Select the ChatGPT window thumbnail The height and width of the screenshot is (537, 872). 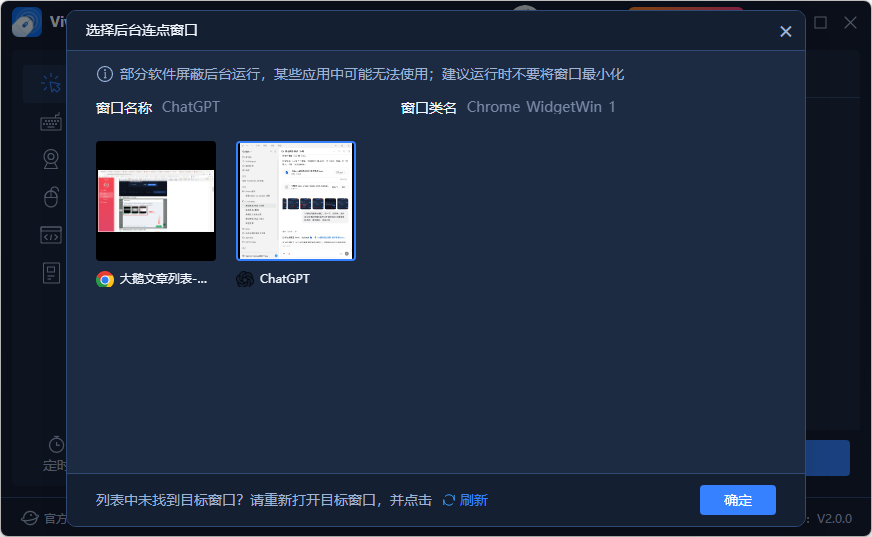point(296,201)
